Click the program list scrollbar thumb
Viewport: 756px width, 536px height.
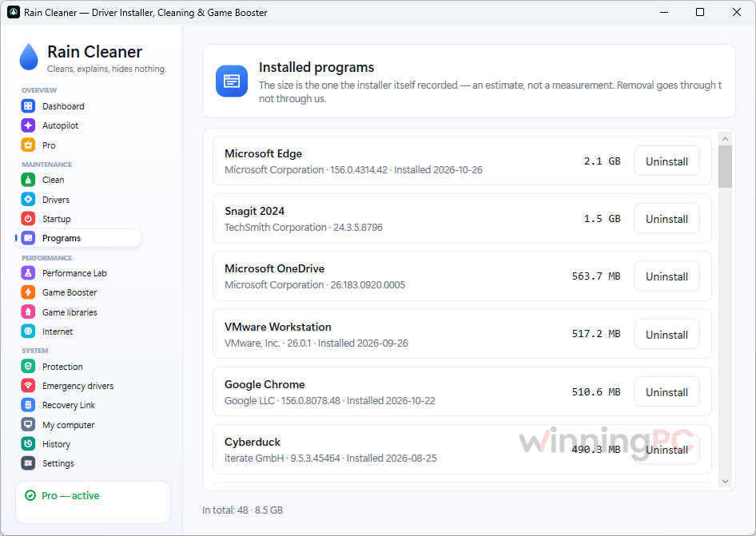coord(725,166)
